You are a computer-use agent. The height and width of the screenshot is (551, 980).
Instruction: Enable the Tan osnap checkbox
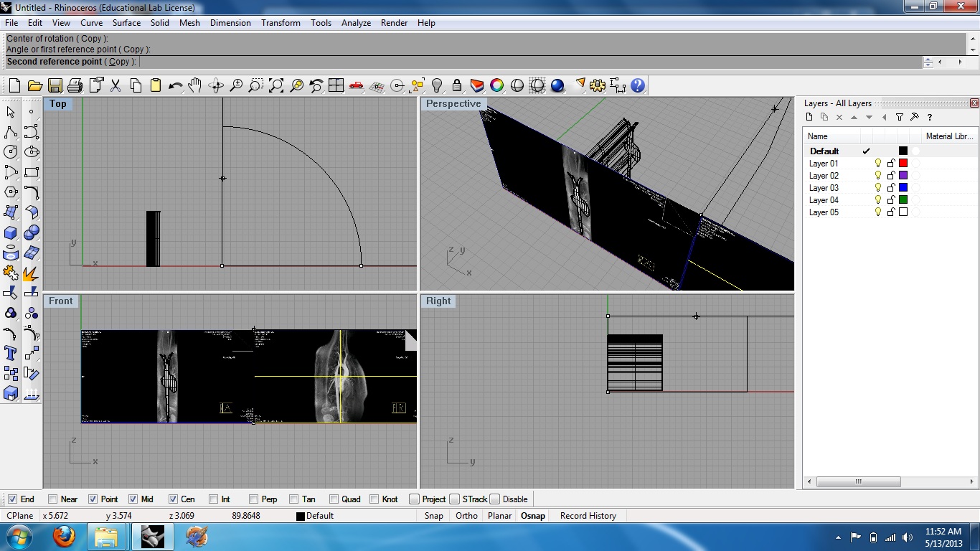click(294, 499)
